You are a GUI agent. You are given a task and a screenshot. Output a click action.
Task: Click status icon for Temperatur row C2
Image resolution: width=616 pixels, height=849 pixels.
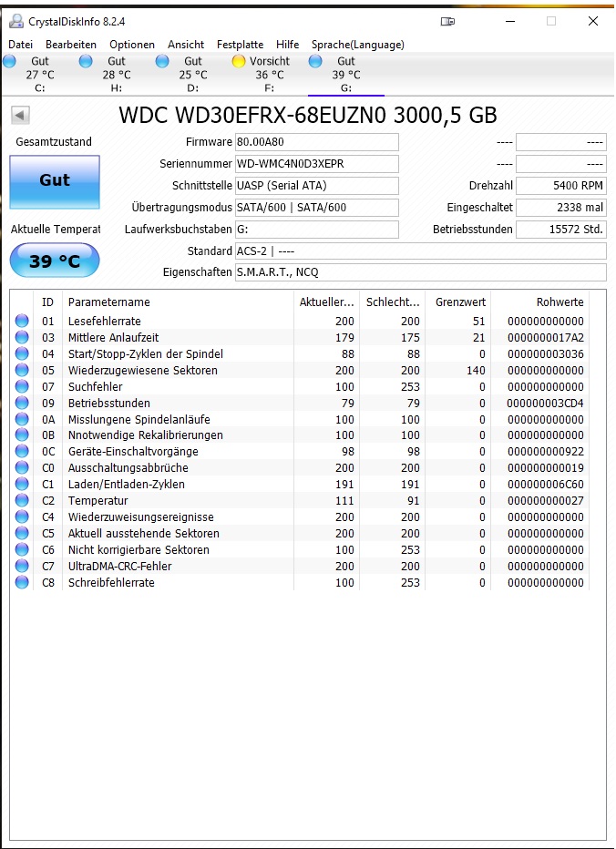point(22,500)
